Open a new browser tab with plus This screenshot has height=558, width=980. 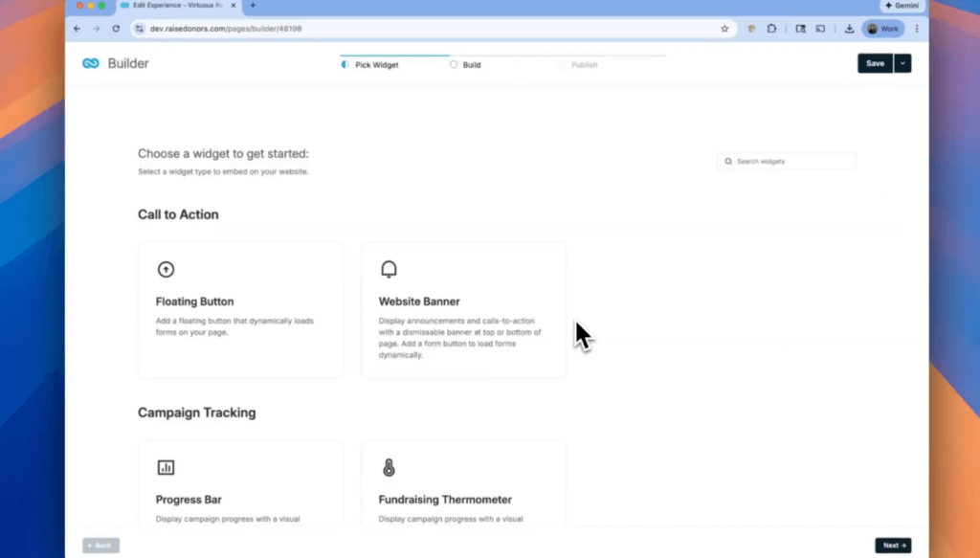(253, 5)
